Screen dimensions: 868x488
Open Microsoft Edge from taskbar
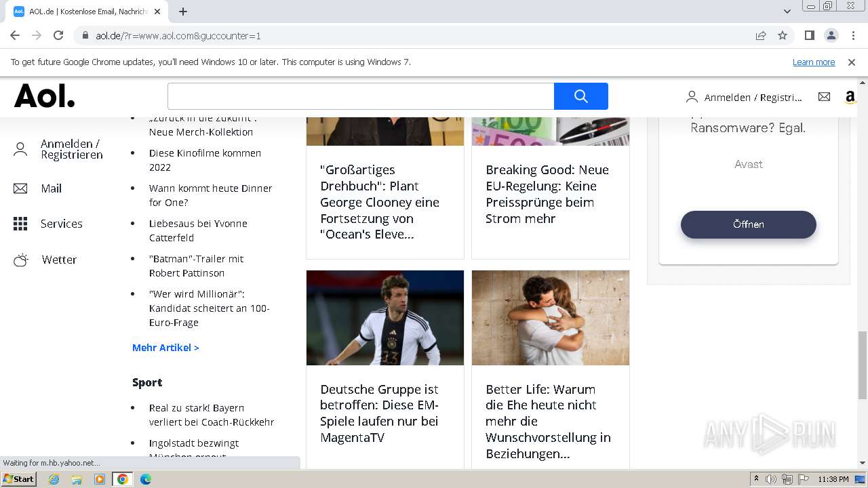[146, 479]
